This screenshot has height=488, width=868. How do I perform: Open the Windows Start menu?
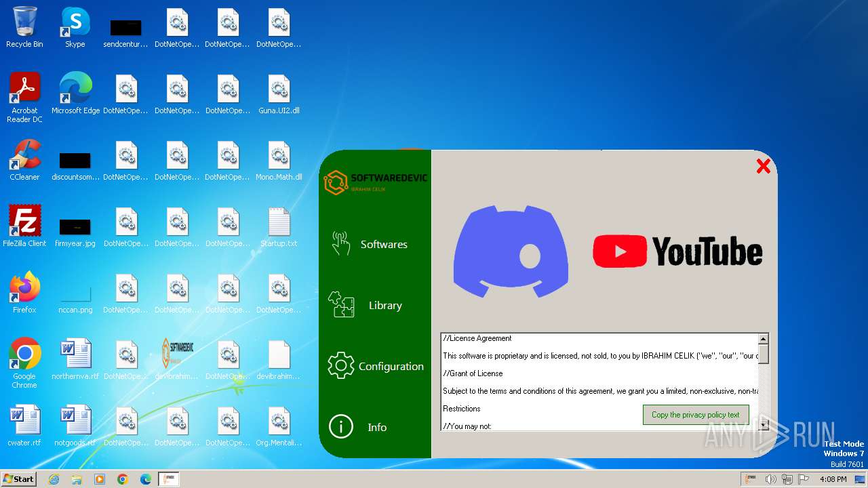pyautogui.click(x=18, y=479)
